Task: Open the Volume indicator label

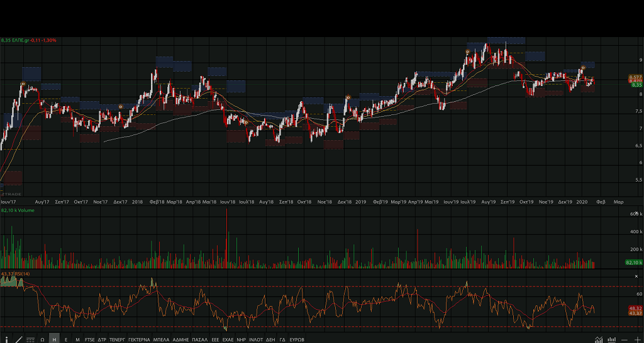Action: [x=18, y=210]
